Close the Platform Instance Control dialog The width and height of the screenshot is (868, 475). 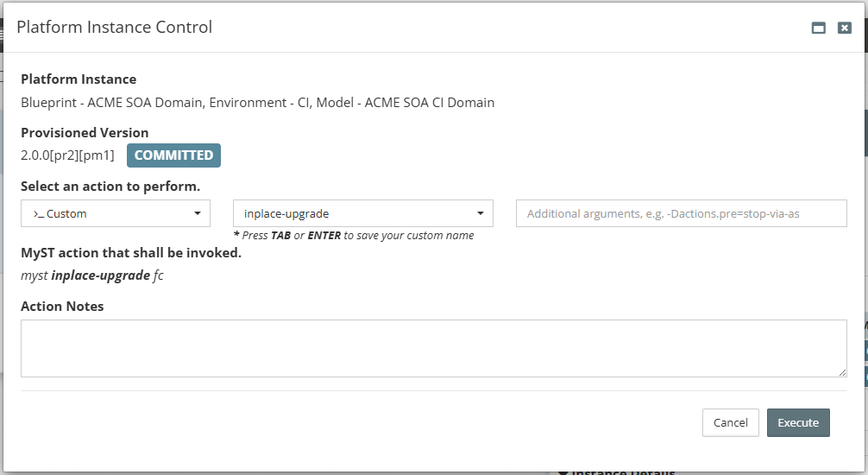pyautogui.click(x=845, y=28)
